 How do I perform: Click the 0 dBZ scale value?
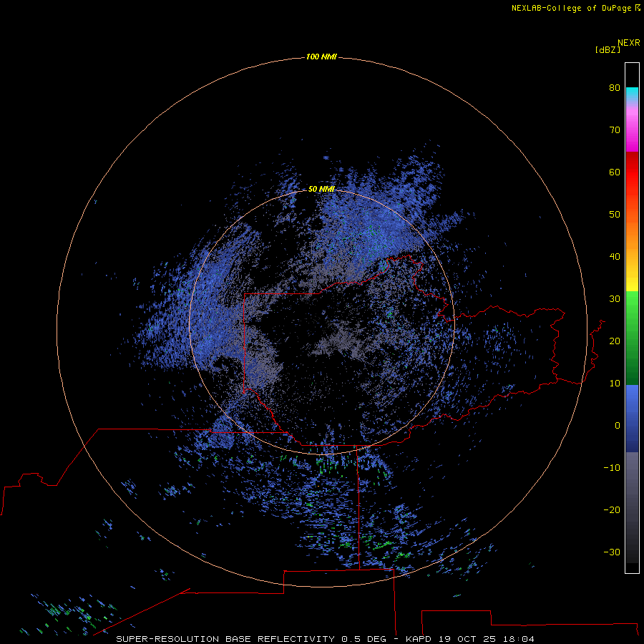(618, 426)
